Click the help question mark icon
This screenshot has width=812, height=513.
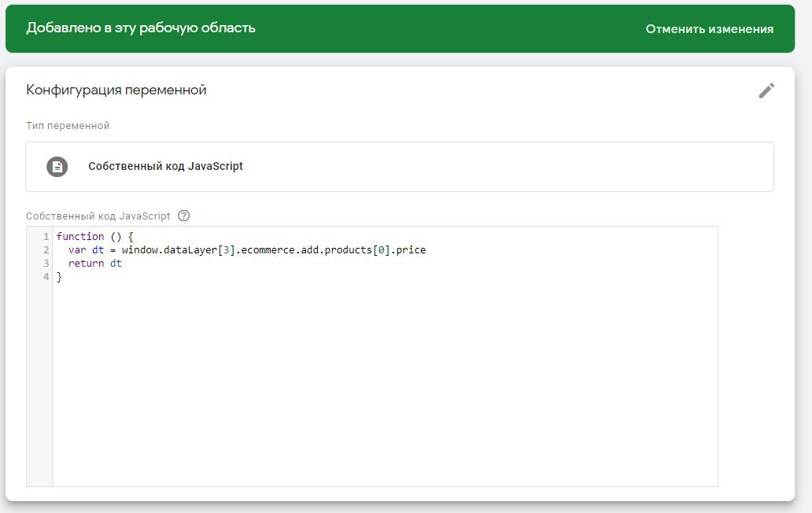tap(184, 216)
